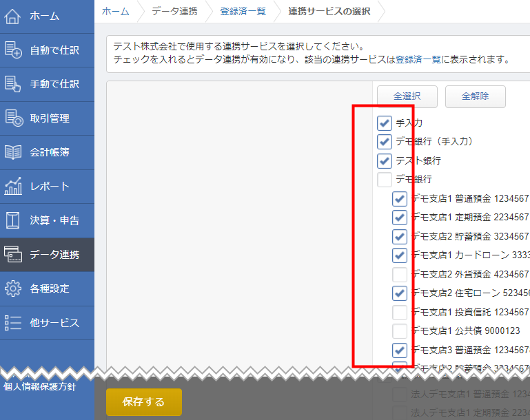530x420 pixels.
Task: Open the レポート menu item
Action: pyautogui.click(x=47, y=187)
